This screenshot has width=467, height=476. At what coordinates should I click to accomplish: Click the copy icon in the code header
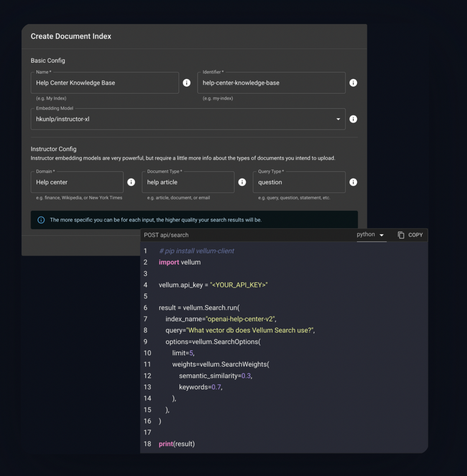click(x=401, y=235)
